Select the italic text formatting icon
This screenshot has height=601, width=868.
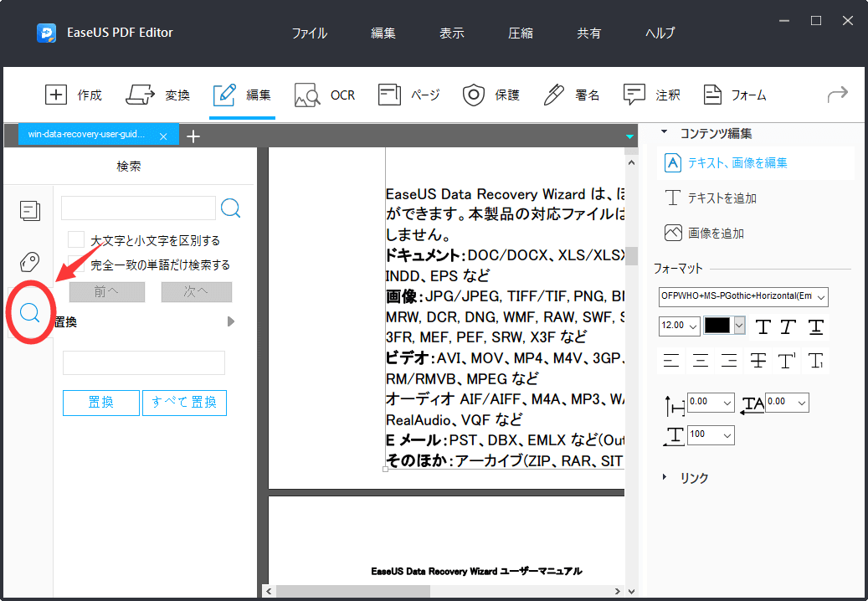[x=788, y=326]
